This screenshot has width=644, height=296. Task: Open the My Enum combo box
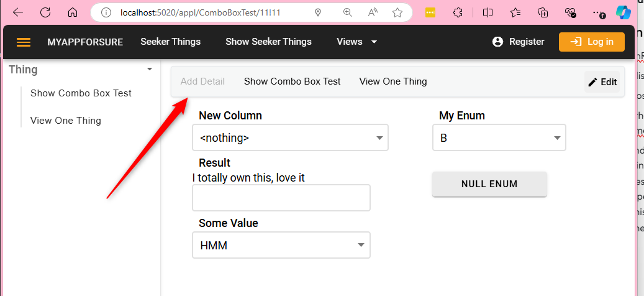499,138
